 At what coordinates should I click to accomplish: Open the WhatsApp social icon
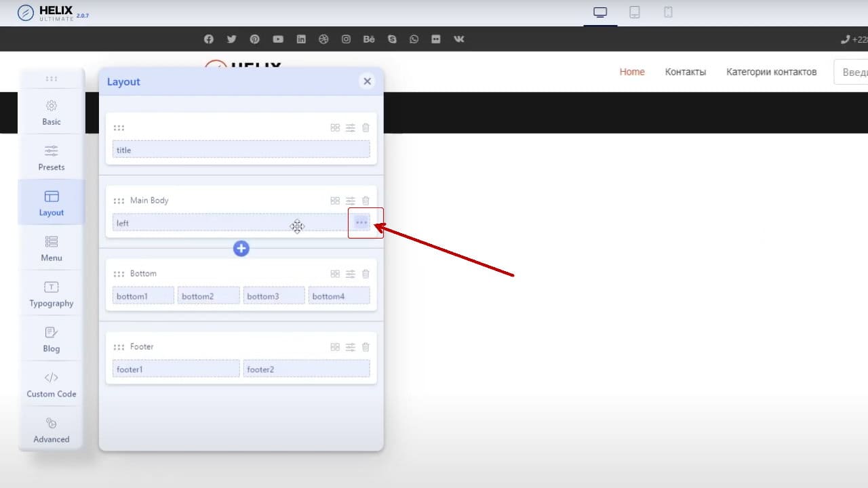pyautogui.click(x=414, y=39)
